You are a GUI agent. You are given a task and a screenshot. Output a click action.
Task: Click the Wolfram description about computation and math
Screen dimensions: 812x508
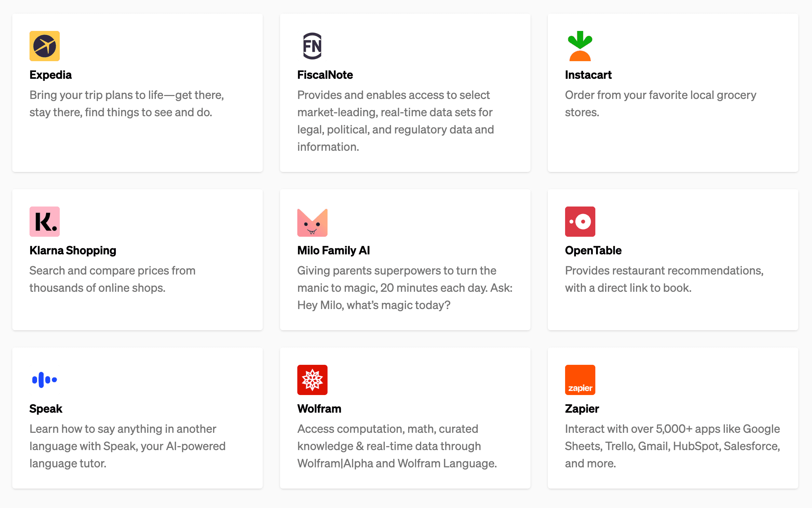(397, 446)
